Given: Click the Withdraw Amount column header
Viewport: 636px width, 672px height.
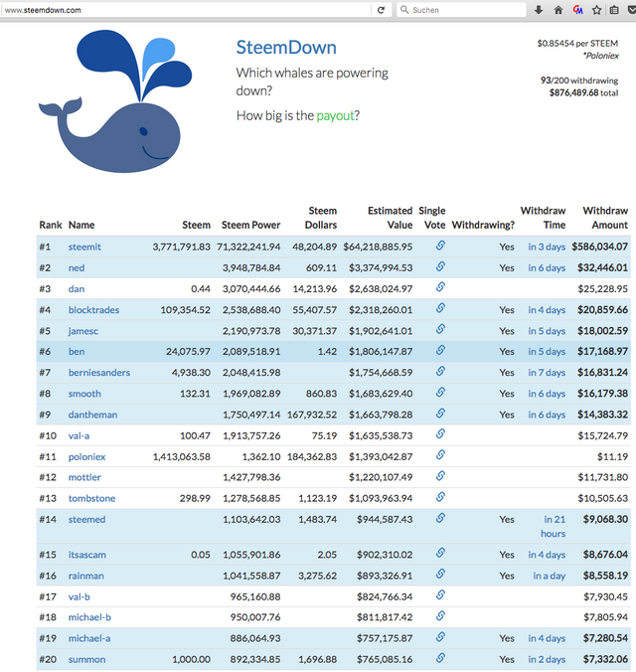Looking at the screenshot, I should [605, 218].
